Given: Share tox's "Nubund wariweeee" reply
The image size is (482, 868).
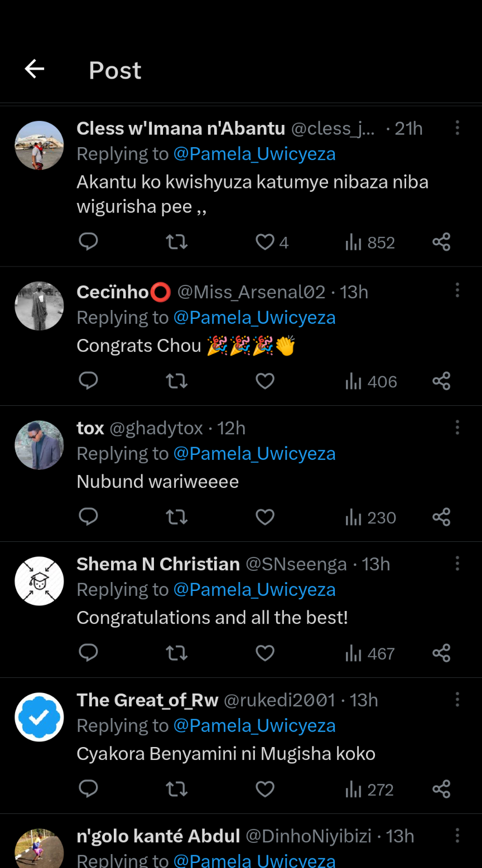Looking at the screenshot, I should click(x=441, y=517).
